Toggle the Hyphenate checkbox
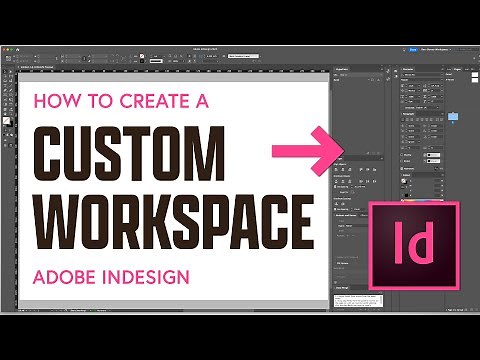 (x=403, y=169)
